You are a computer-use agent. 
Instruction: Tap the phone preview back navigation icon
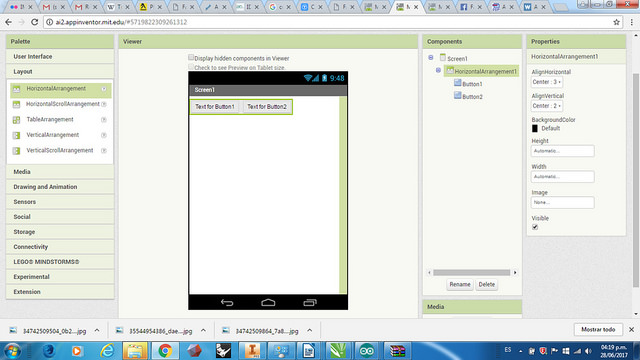pyautogui.click(x=227, y=302)
